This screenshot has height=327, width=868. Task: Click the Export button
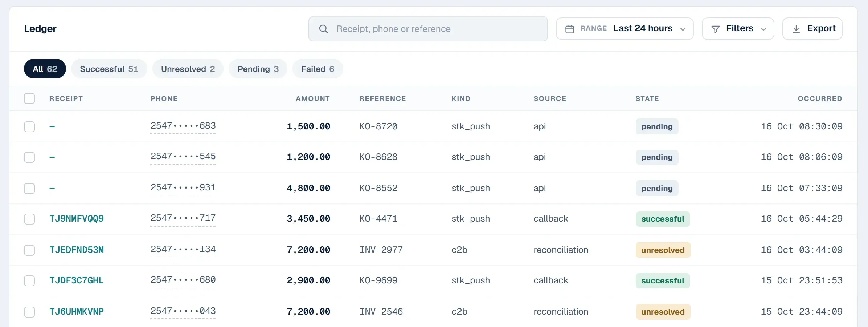(x=812, y=29)
